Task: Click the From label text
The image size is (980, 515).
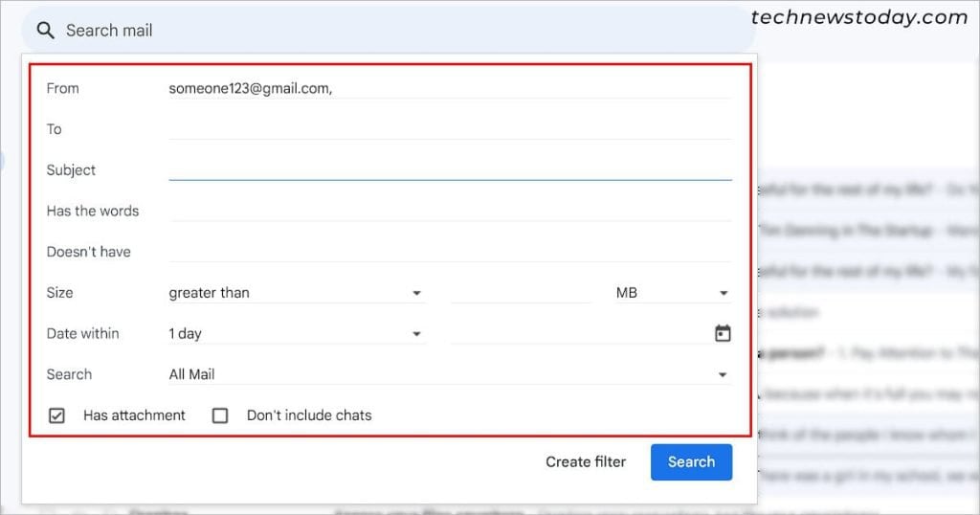Action: click(x=62, y=88)
